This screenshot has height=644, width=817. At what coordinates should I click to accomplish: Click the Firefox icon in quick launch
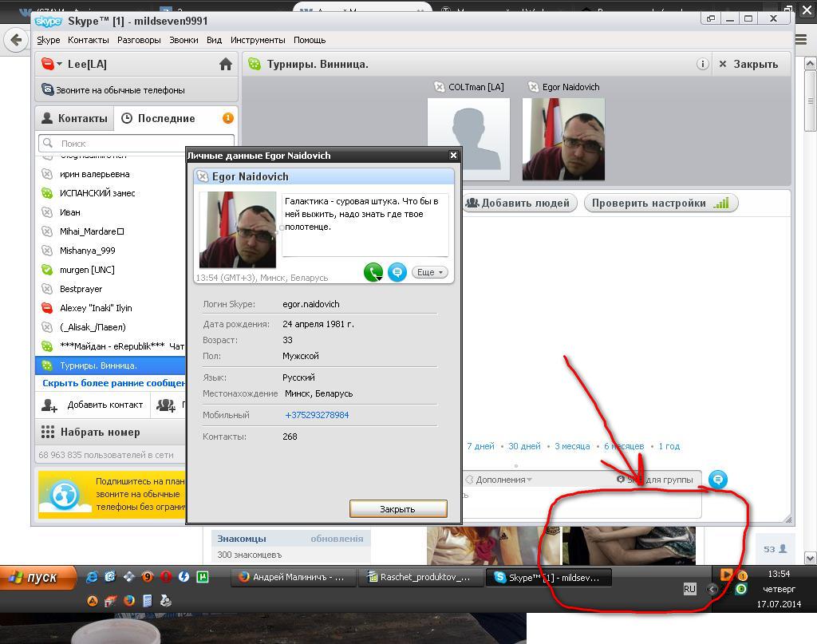click(128, 601)
